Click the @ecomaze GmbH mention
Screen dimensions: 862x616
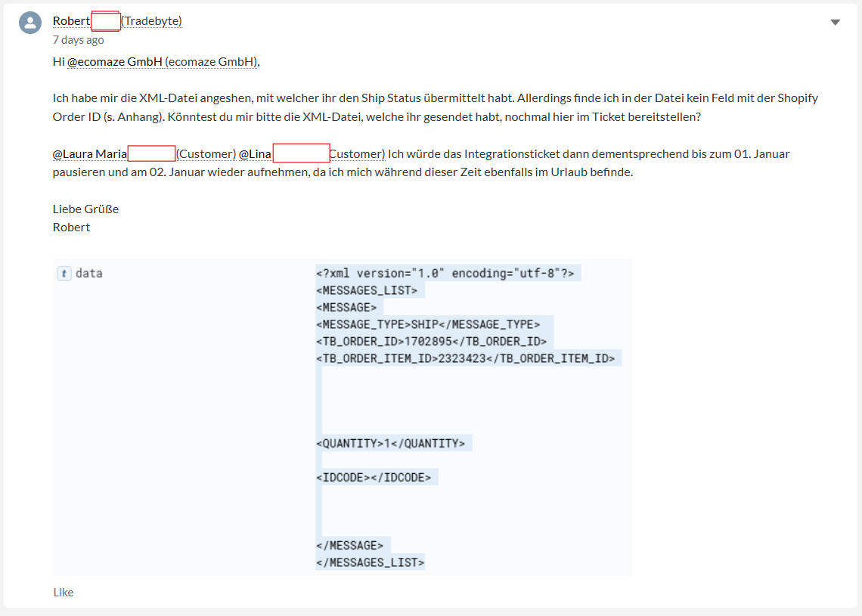click(115, 61)
